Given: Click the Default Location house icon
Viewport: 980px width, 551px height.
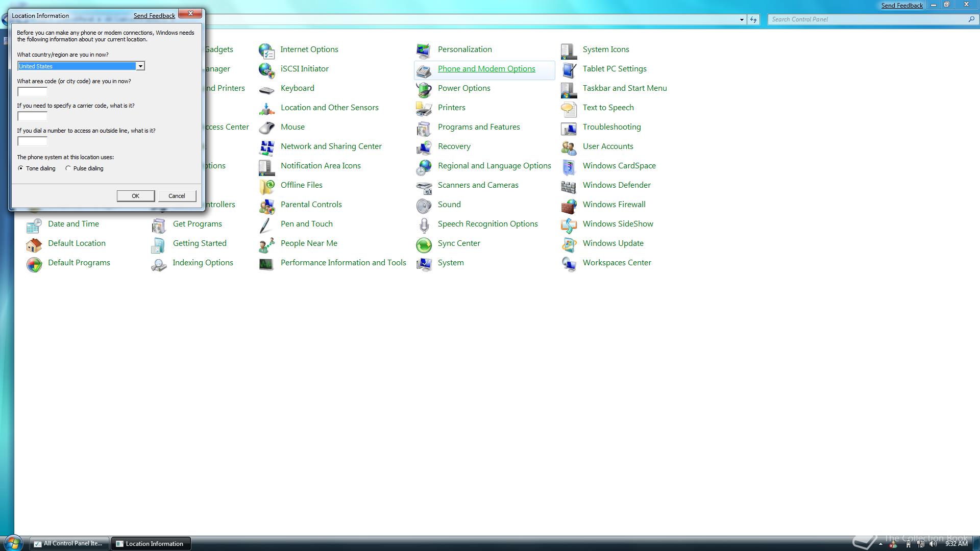Looking at the screenshot, I should click(x=34, y=244).
